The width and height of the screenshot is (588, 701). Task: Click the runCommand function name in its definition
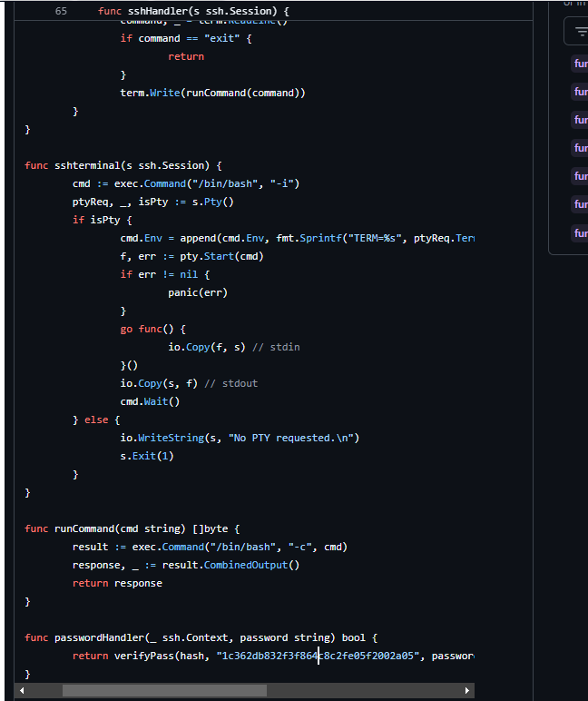tap(84, 528)
